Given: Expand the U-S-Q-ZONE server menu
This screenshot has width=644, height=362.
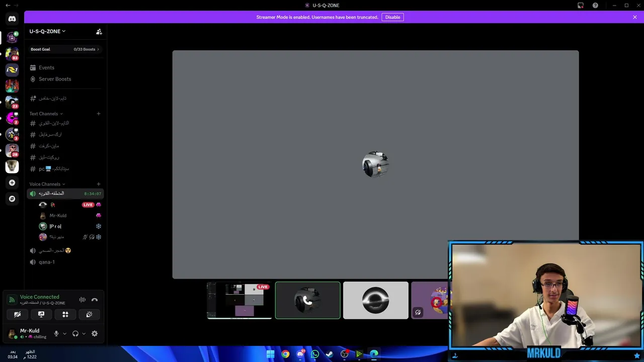Looking at the screenshot, I should click(x=47, y=31).
